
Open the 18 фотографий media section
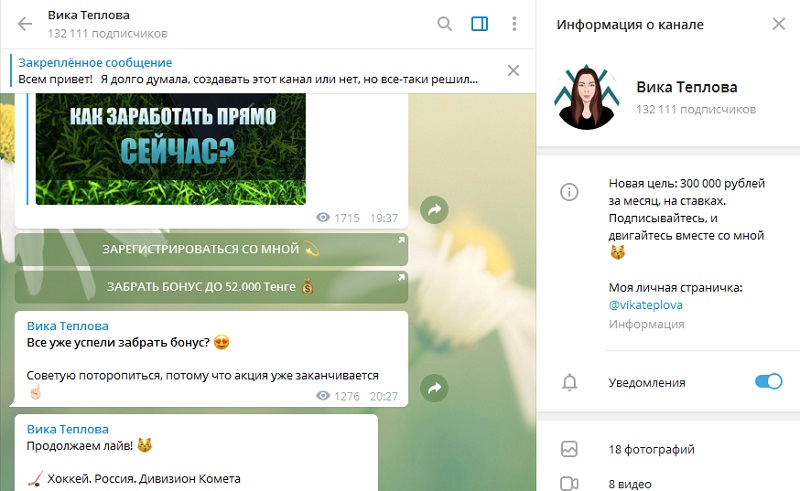pos(651,449)
